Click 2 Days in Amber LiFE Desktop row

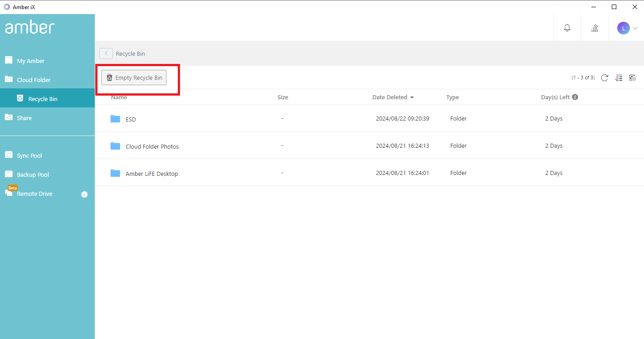click(554, 173)
